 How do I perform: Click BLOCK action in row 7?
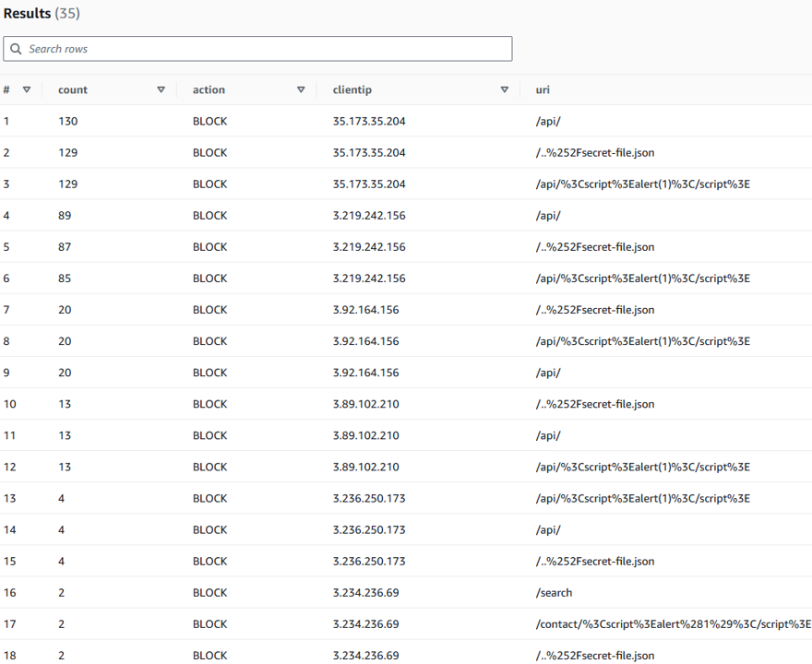pyautogui.click(x=209, y=309)
